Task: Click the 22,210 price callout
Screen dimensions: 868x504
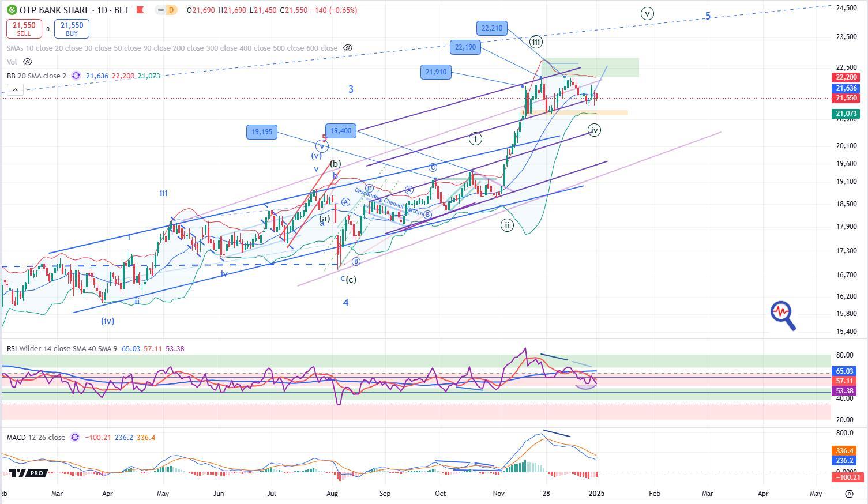Action: pos(493,28)
